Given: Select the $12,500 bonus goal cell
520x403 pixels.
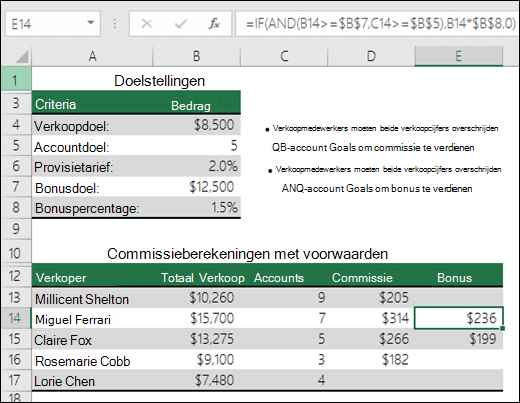Looking at the screenshot, I should 197,187.
